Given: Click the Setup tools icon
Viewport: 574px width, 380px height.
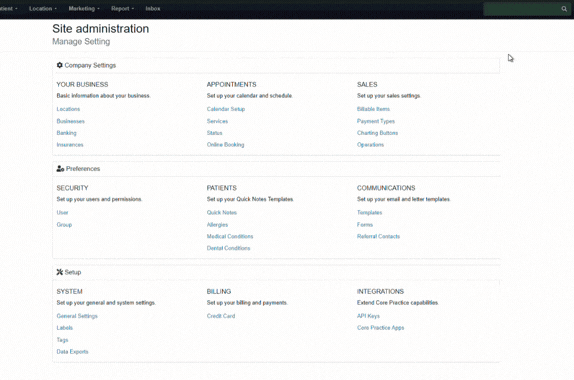Looking at the screenshot, I should [60, 272].
